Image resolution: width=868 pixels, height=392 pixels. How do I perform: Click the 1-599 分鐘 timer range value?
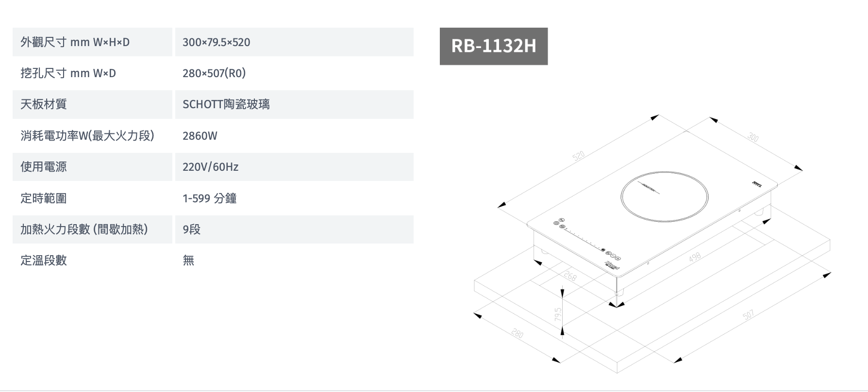[x=210, y=198]
